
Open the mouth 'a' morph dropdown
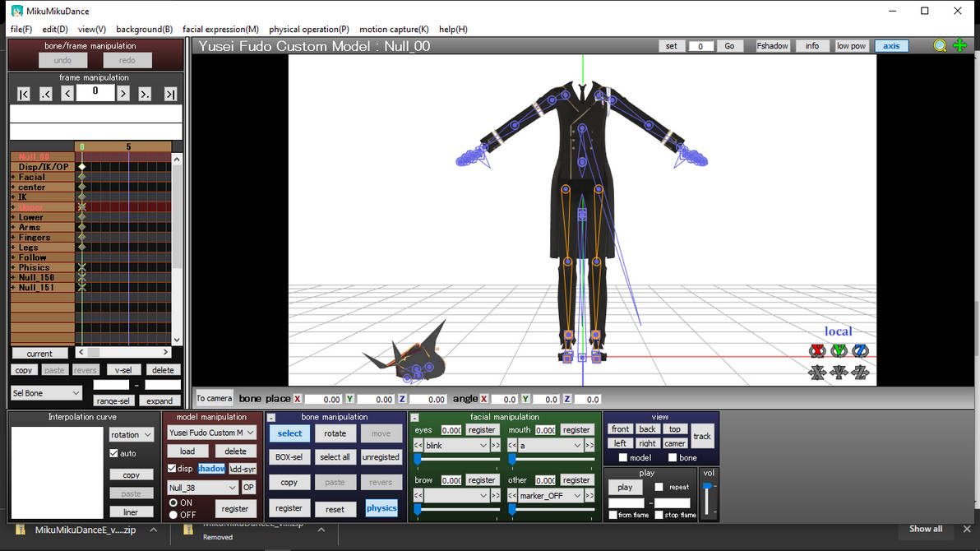[551, 445]
